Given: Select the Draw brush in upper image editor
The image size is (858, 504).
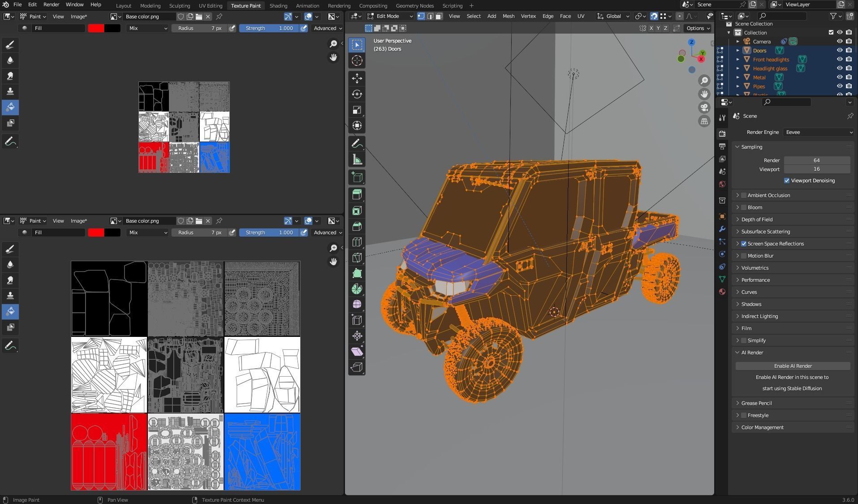Looking at the screenshot, I should (10, 44).
